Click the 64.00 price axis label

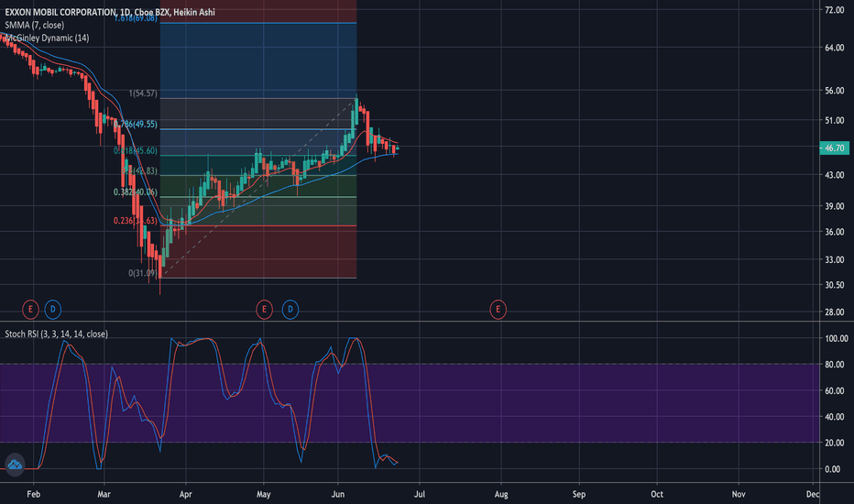(835, 48)
